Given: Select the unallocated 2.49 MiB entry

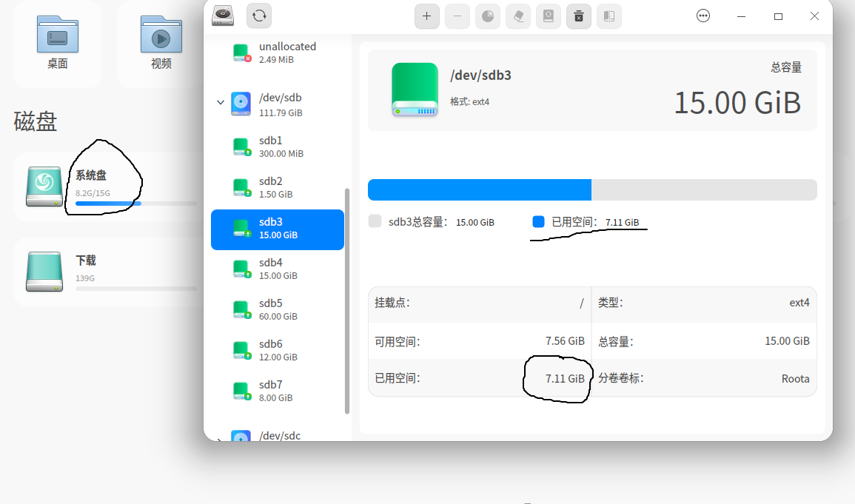Looking at the screenshot, I should pyautogui.click(x=278, y=53).
